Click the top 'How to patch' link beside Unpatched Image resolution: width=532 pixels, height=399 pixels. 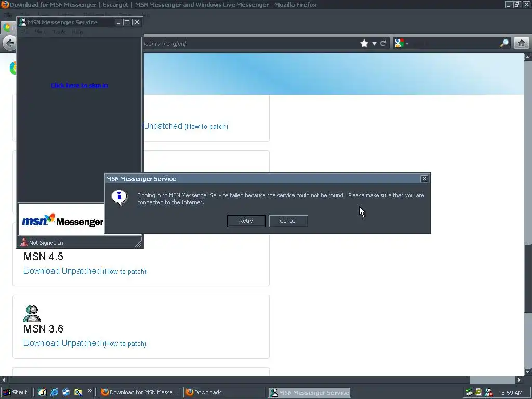(206, 127)
